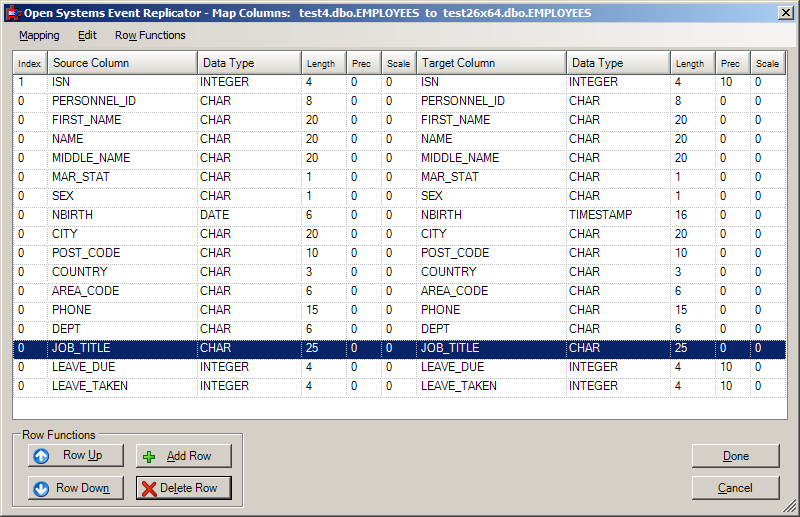Select the source ISN cell
The width and height of the screenshot is (800, 517).
(x=122, y=82)
